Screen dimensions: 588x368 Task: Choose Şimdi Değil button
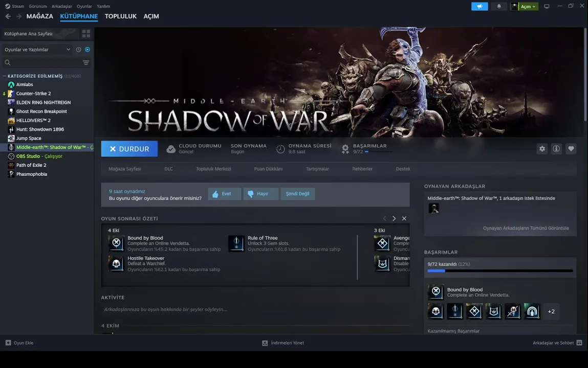tap(298, 194)
